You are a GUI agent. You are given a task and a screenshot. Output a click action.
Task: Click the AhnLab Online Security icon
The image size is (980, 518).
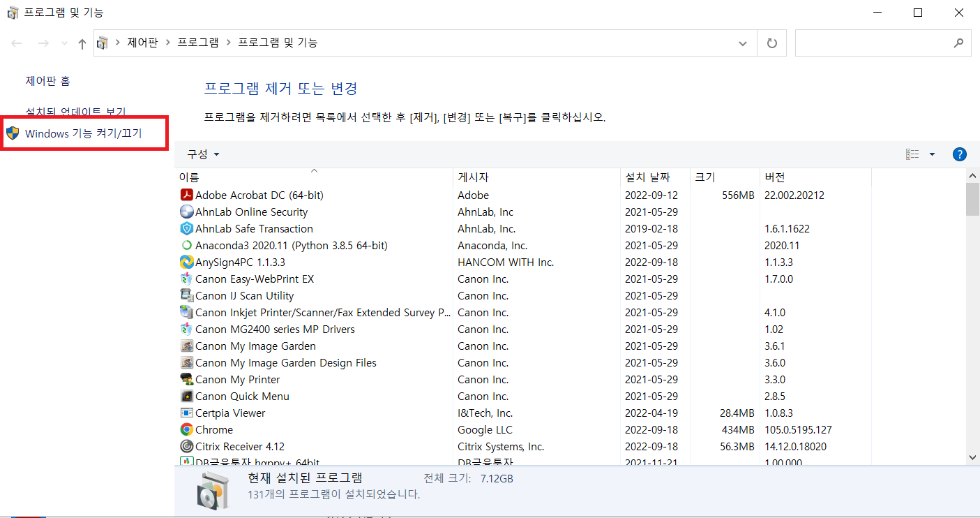[186, 212]
